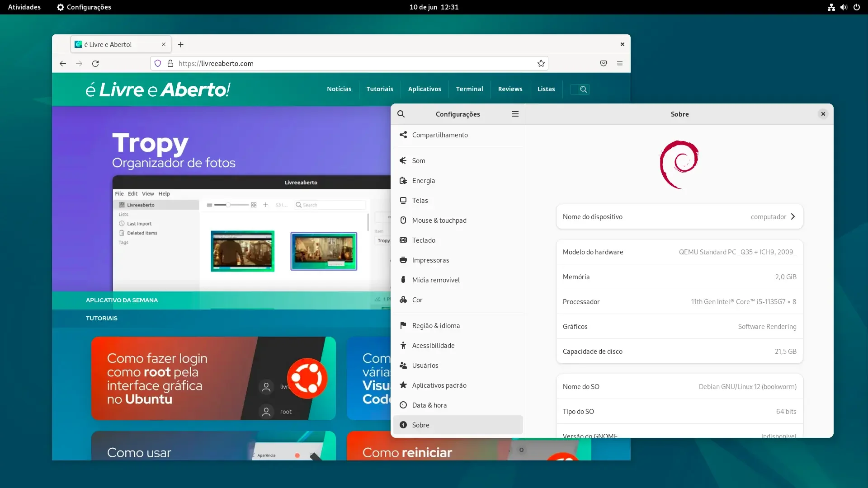Open Terminal menu on website
Screen dimensions: 868x488
point(470,89)
